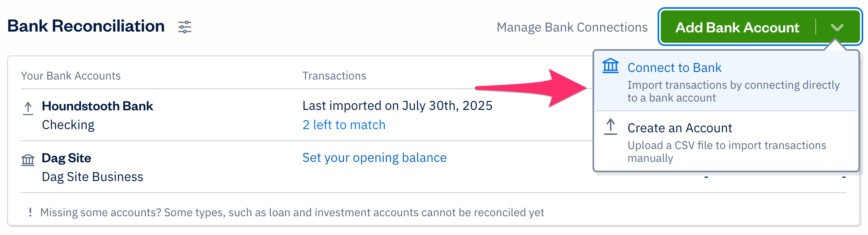This screenshot has height=235, width=868.
Task: Select Connect to Bank from the menu
Action: tap(674, 67)
